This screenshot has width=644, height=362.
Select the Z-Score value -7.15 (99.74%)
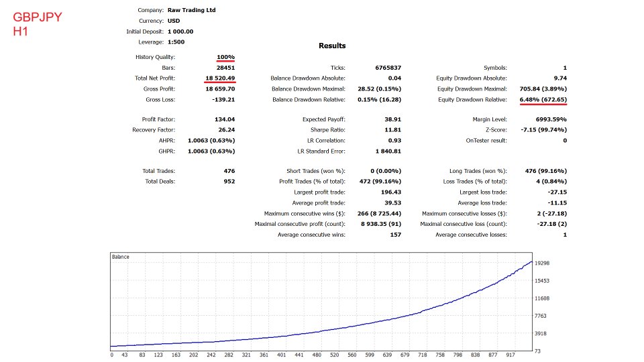(544, 129)
